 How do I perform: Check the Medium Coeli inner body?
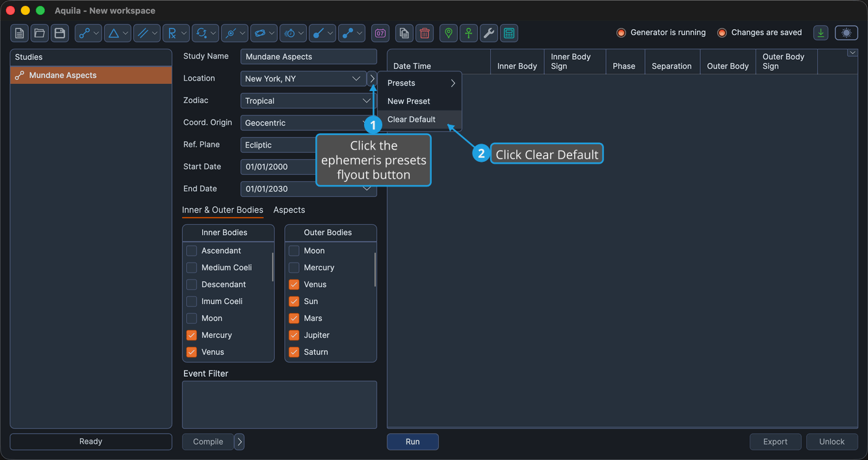click(x=192, y=268)
